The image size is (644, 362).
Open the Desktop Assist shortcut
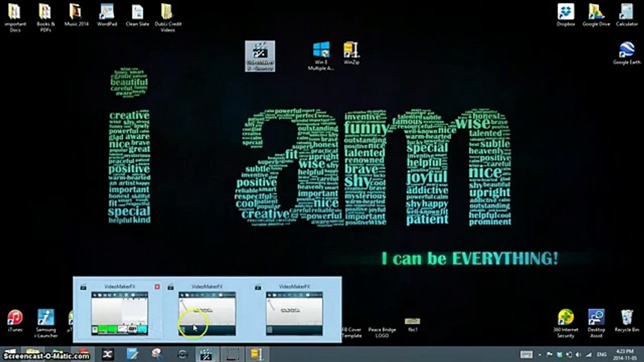tap(596, 323)
